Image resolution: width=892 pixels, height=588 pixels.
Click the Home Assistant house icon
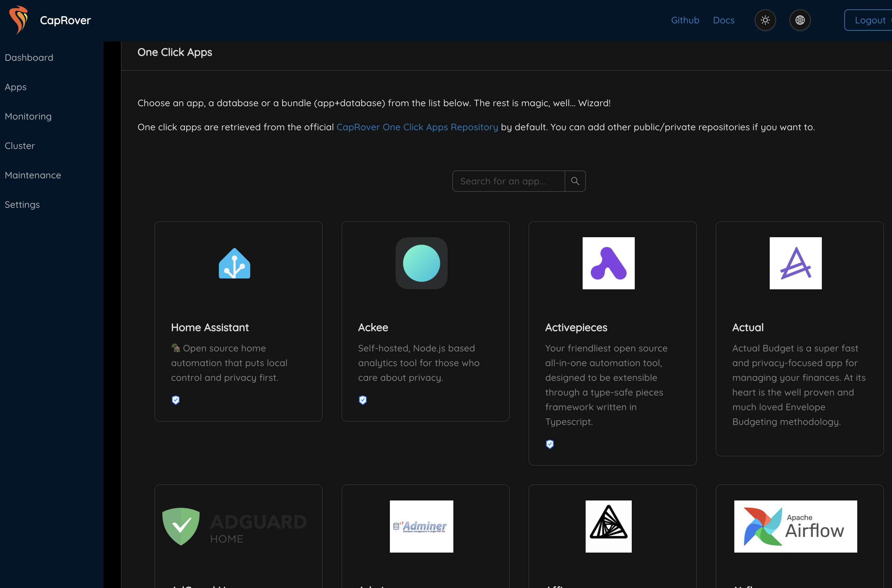click(234, 263)
